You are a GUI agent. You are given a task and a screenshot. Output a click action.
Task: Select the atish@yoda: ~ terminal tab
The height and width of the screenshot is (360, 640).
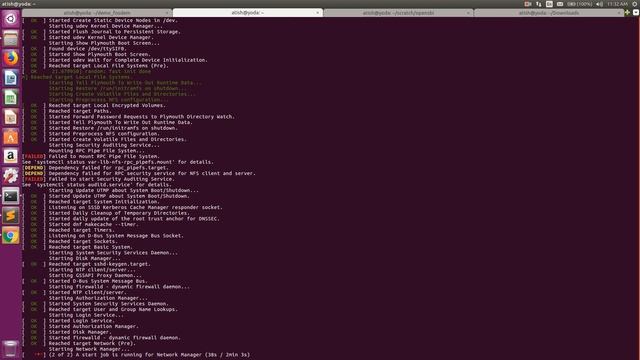[x=248, y=13]
